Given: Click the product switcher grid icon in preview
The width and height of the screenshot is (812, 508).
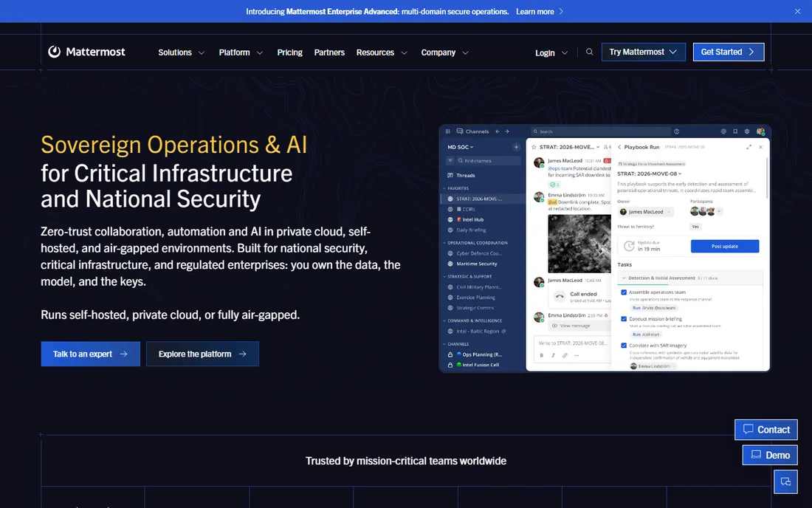Looking at the screenshot, I should coord(448,131).
